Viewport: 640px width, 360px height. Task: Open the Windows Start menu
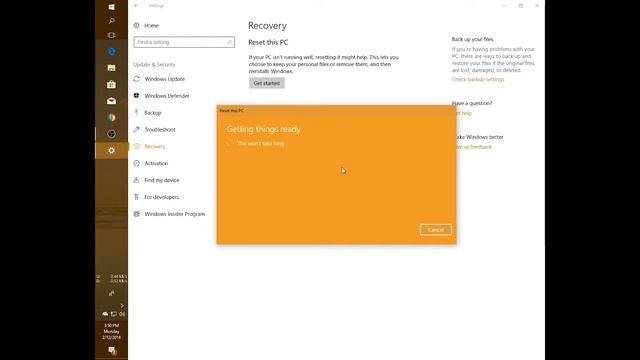(111, 7)
